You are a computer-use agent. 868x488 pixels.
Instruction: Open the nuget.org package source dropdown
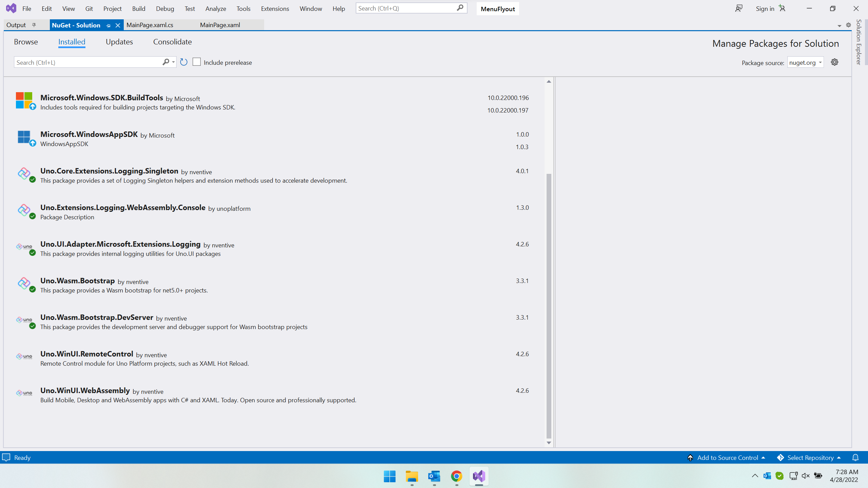(x=806, y=62)
